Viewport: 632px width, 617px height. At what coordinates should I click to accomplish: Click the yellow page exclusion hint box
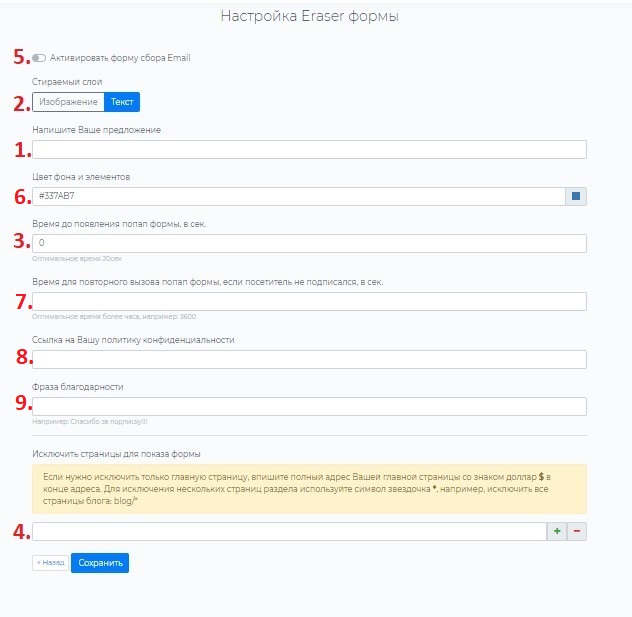(309, 489)
